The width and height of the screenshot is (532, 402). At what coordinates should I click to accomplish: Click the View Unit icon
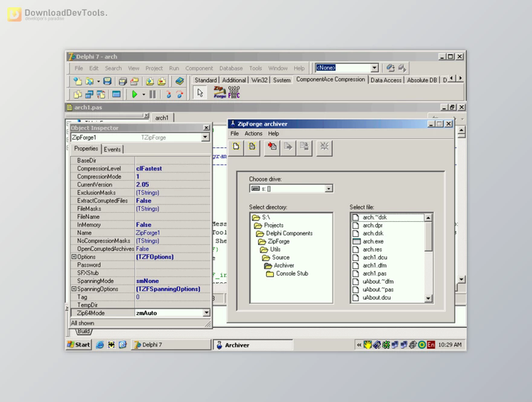coord(77,94)
